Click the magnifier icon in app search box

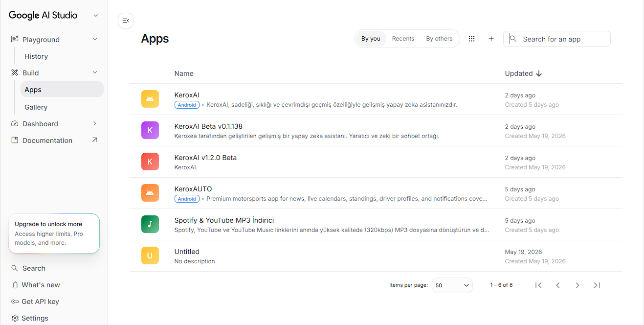point(513,38)
